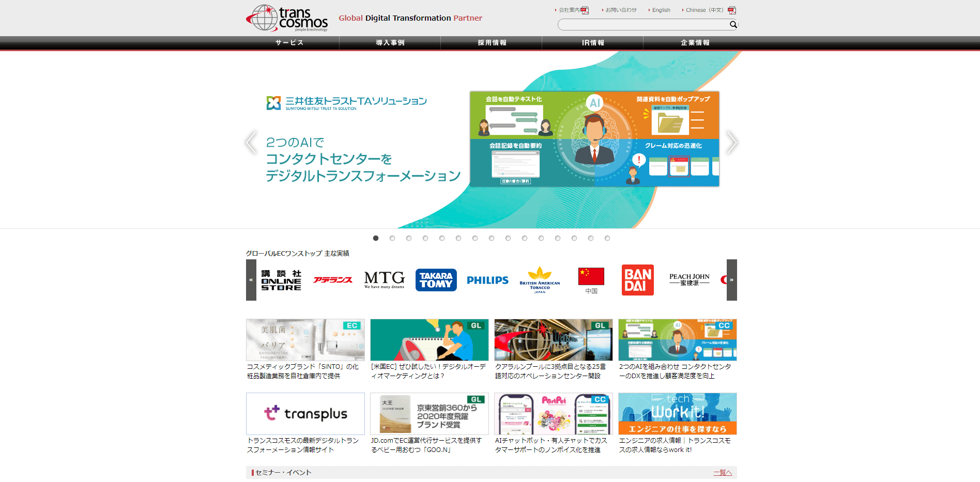The width and height of the screenshot is (980, 482).
Task: Open the PDF icon beside Chinese link
Action: 731,10
